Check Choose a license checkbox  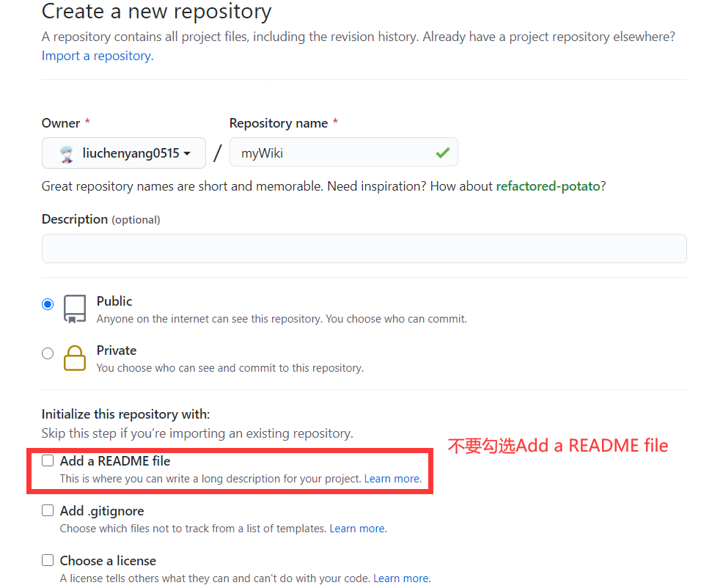[48, 560]
